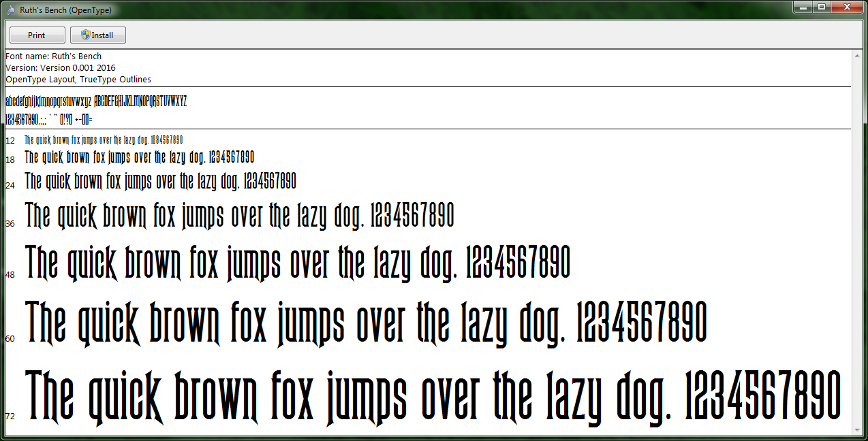Click the 'OpenType Layout, TrueType Outlines' line

tap(78, 80)
